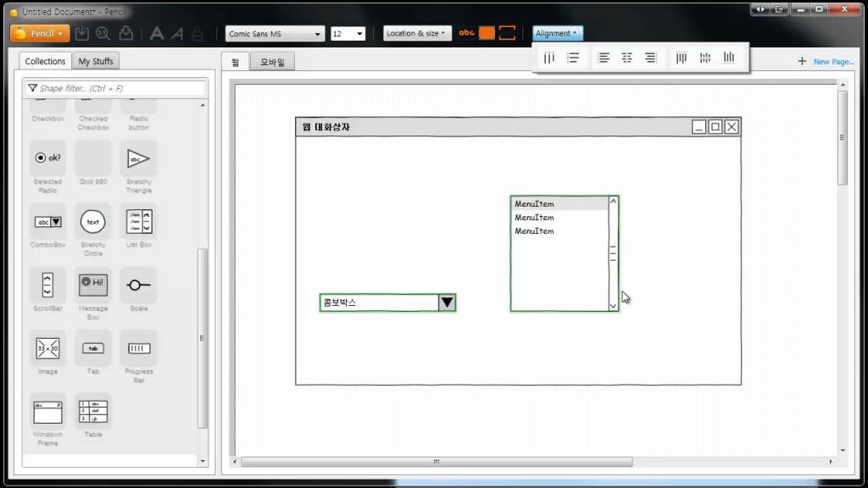Toggle italic text with the slanted A icon

(x=177, y=34)
